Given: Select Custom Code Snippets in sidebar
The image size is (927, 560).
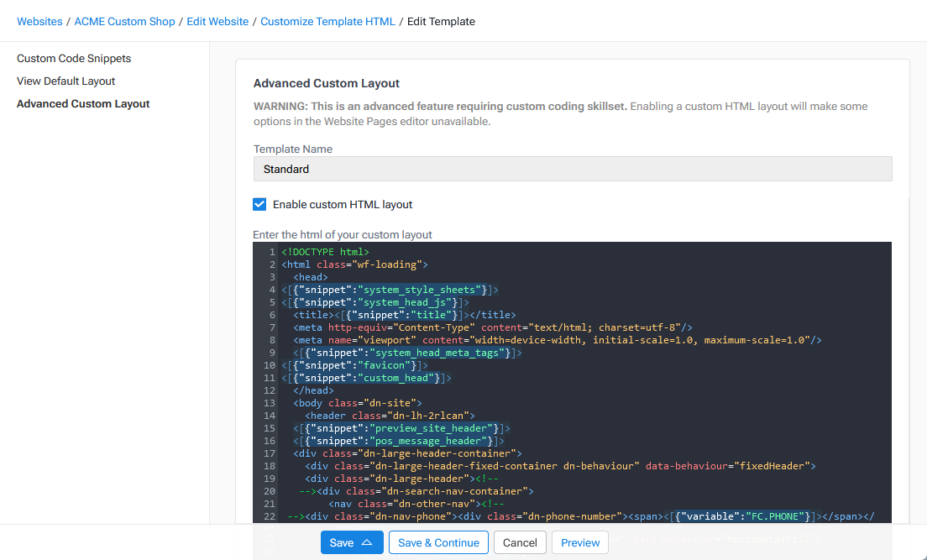Looking at the screenshot, I should 74,59.
